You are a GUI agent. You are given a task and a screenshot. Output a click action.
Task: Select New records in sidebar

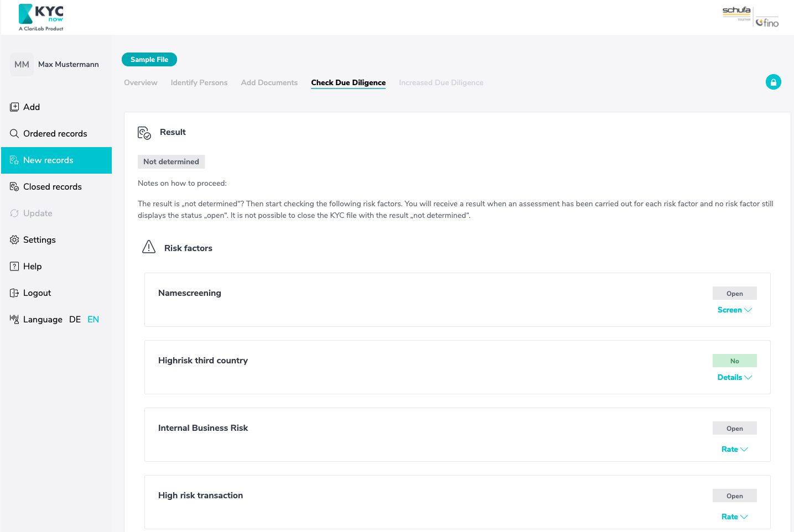56,160
